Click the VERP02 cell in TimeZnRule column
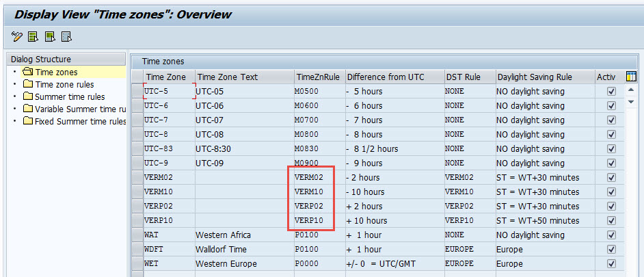 tap(319, 207)
